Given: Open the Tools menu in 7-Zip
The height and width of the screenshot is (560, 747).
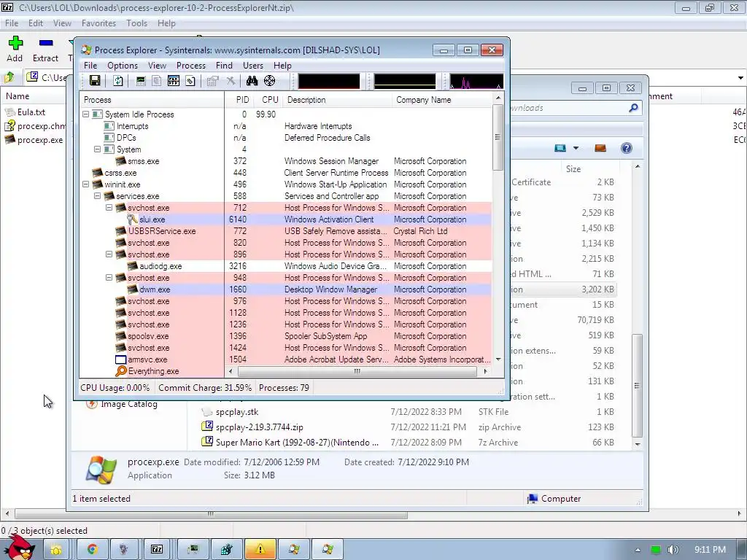Looking at the screenshot, I should click(136, 23).
